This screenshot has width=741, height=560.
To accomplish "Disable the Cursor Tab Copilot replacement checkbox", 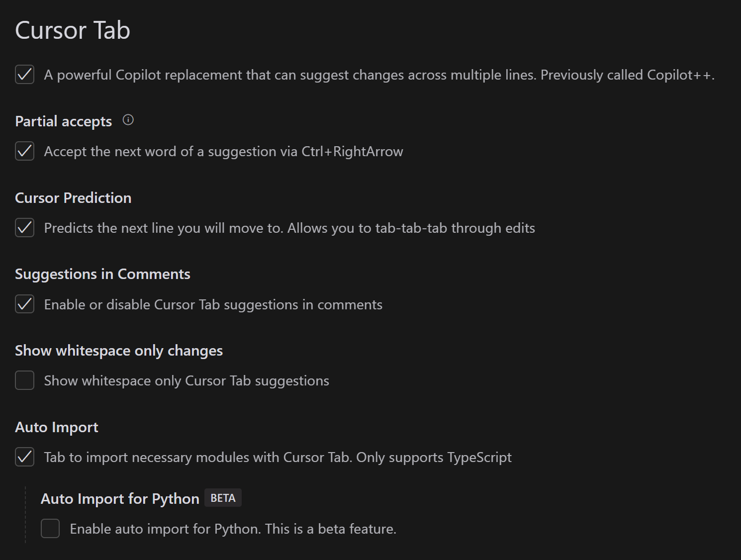I will point(25,75).
